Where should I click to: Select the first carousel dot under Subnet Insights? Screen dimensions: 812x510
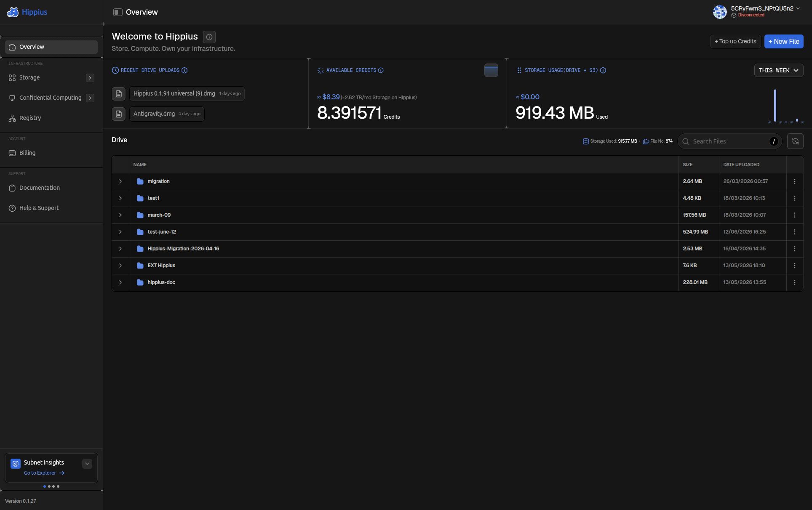click(x=45, y=486)
